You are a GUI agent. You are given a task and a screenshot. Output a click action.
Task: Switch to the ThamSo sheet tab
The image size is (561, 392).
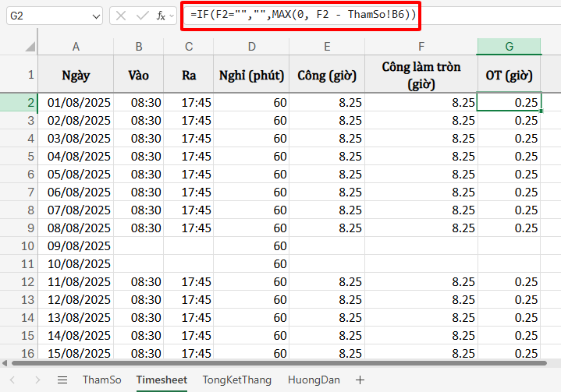coord(101,380)
